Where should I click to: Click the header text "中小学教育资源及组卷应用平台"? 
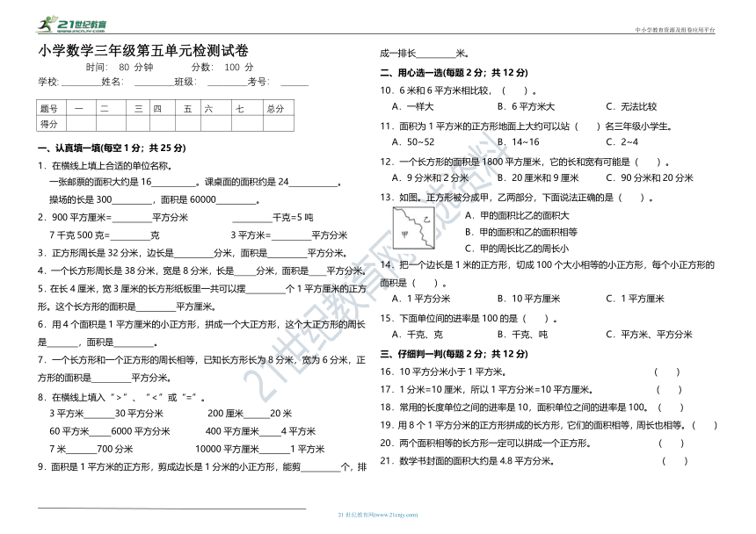coord(675,30)
